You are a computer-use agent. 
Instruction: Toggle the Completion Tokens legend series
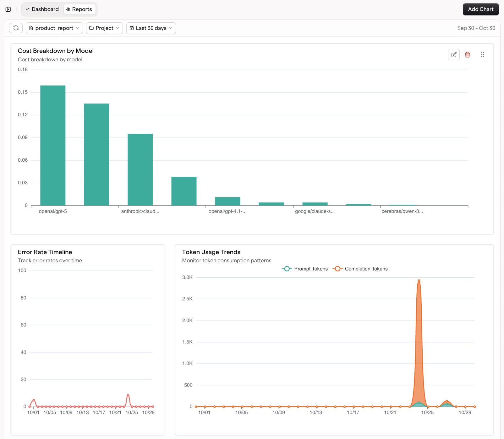360,269
